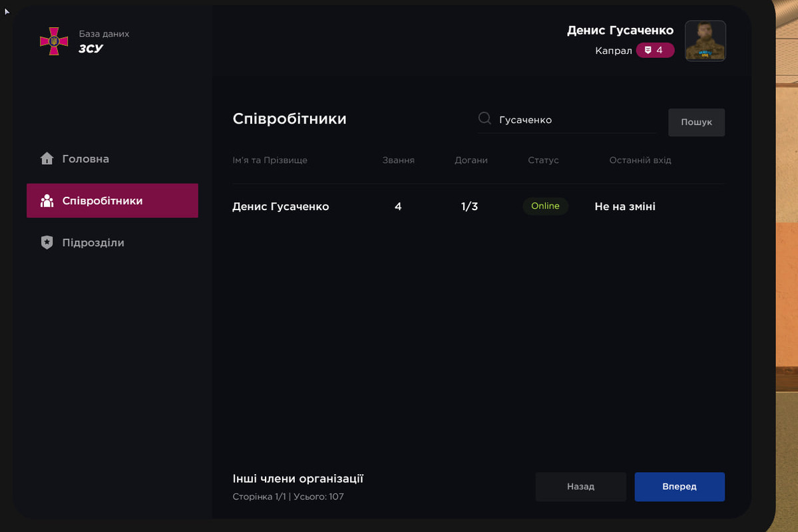The height and width of the screenshot is (532, 798).
Task: Click the База даних ЗСУ title
Action: (104, 41)
